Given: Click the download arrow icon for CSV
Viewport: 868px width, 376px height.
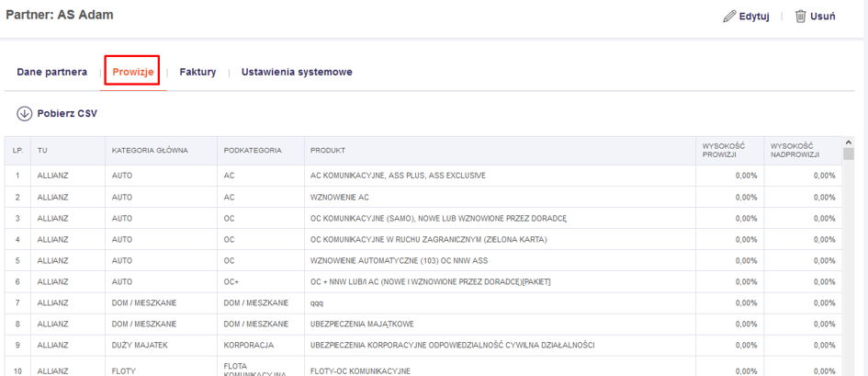Looking at the screenshot, I should click(x=25, y=114).
